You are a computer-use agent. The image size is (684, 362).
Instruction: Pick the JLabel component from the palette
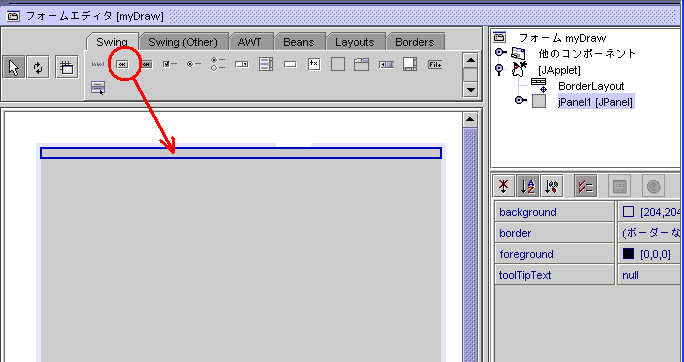tap(98, 65)
